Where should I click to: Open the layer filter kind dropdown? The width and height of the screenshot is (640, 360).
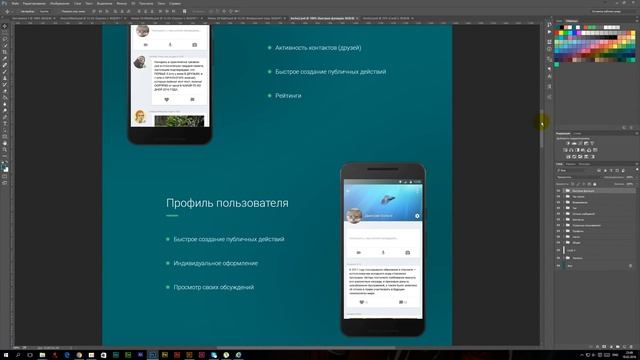point(575,170)
